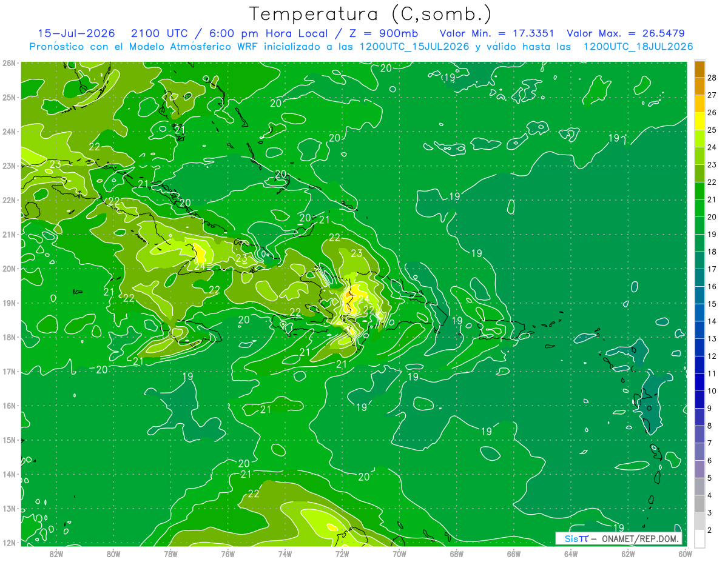Viewport: 728px width, 562px height.
Task: Click the '60W' longitude axis label
Action: (685, 554)
